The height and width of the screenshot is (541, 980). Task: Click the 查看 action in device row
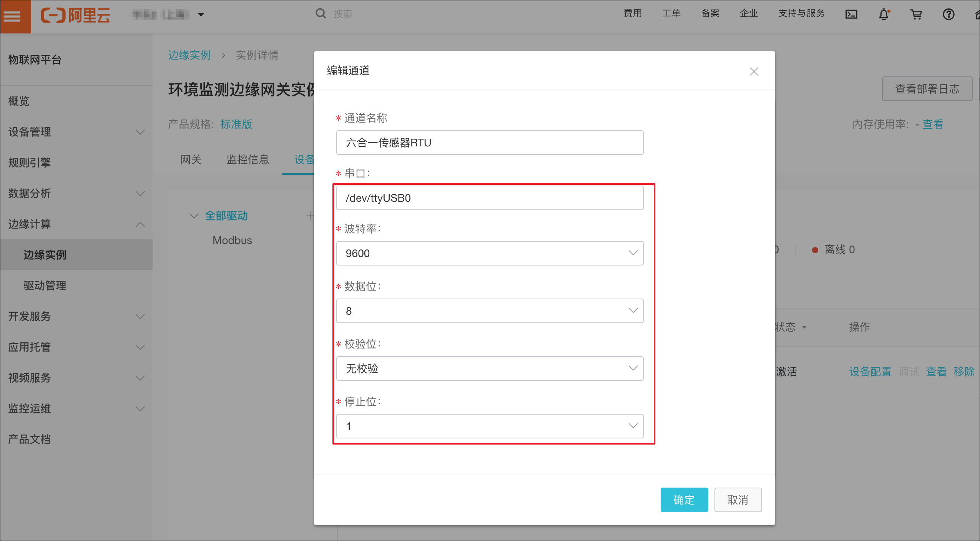(936, 372)
